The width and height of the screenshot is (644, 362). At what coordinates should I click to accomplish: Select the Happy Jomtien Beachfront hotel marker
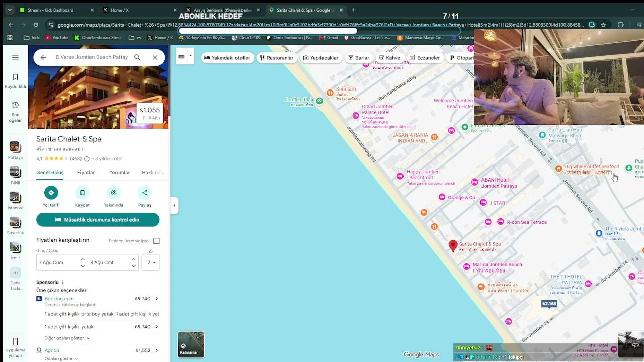[x=400, y=176]
